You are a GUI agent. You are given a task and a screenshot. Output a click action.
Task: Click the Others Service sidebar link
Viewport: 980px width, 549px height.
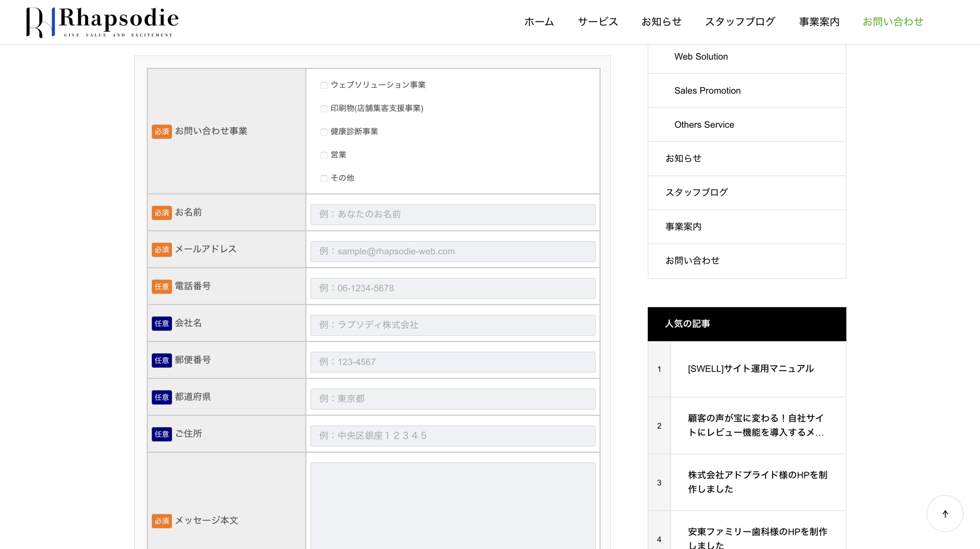[704, 125]
